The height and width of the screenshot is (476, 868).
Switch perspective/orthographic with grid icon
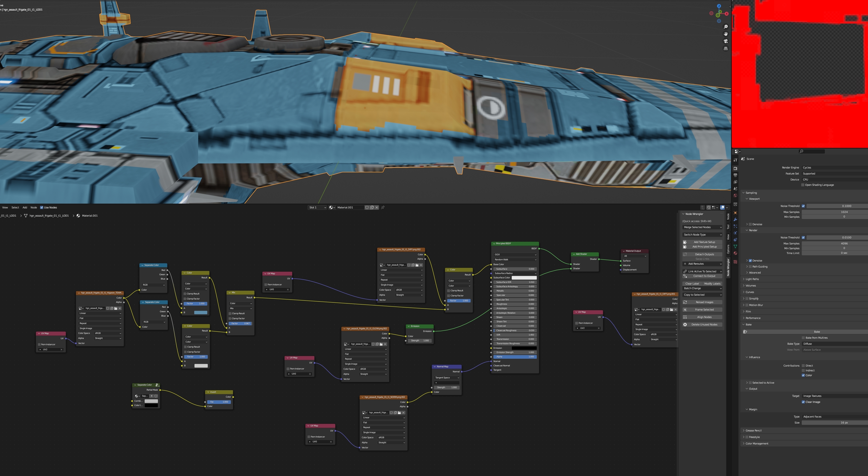tap(725, 49)
